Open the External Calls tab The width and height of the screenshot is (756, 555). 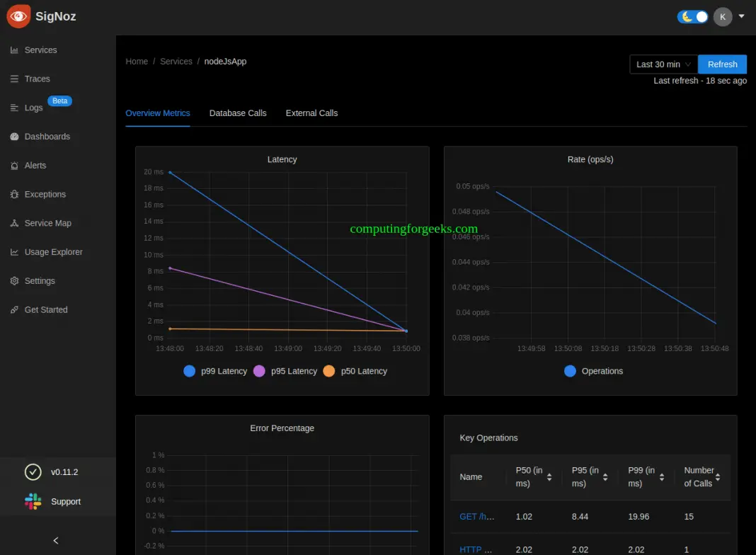pos(311,113)
